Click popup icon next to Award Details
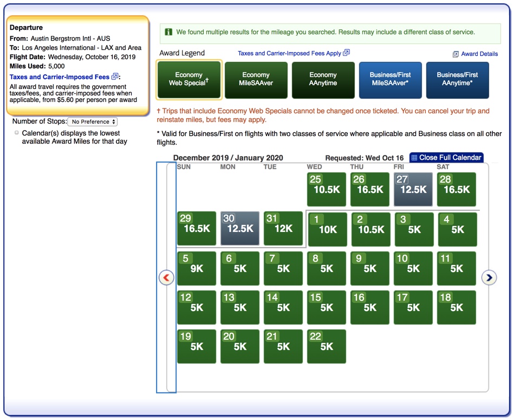Screen dimensions: 513x420 456,54
